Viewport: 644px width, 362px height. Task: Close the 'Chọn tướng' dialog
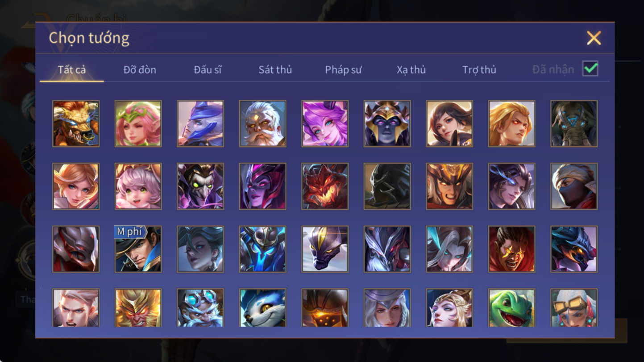594,38
